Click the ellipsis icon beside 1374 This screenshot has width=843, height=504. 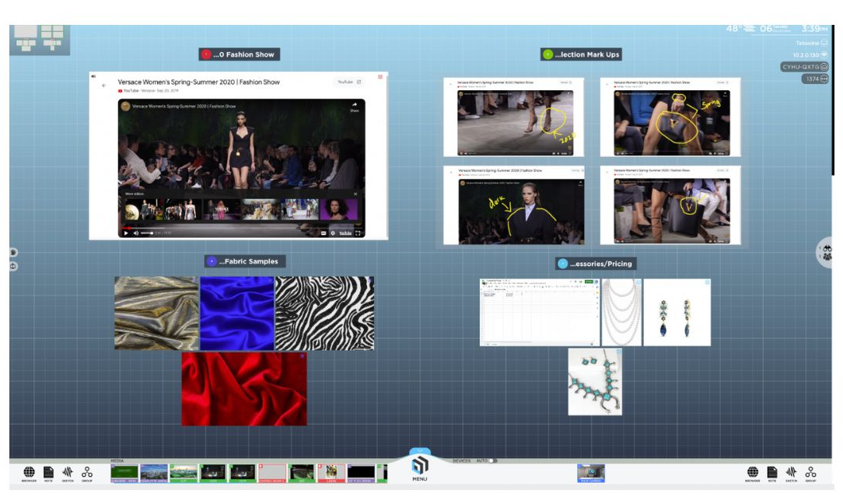pyautogui.click(x=824, y=79)
